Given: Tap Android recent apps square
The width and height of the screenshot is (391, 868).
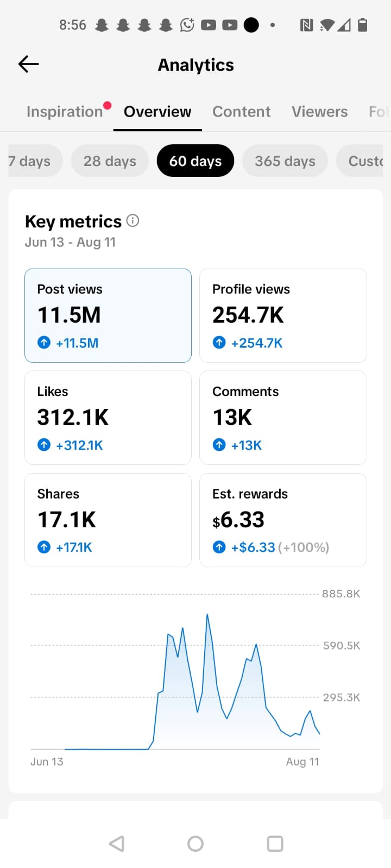Looking at the screenshot, I should [x=275, y=844].
